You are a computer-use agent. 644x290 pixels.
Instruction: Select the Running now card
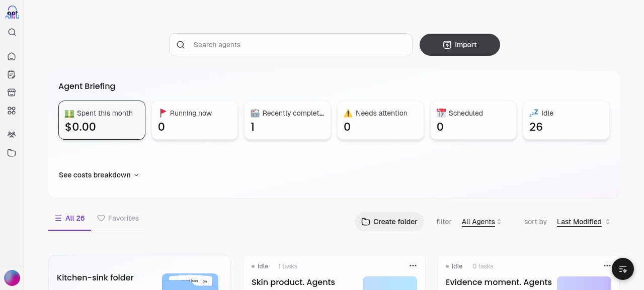point(195,120)
